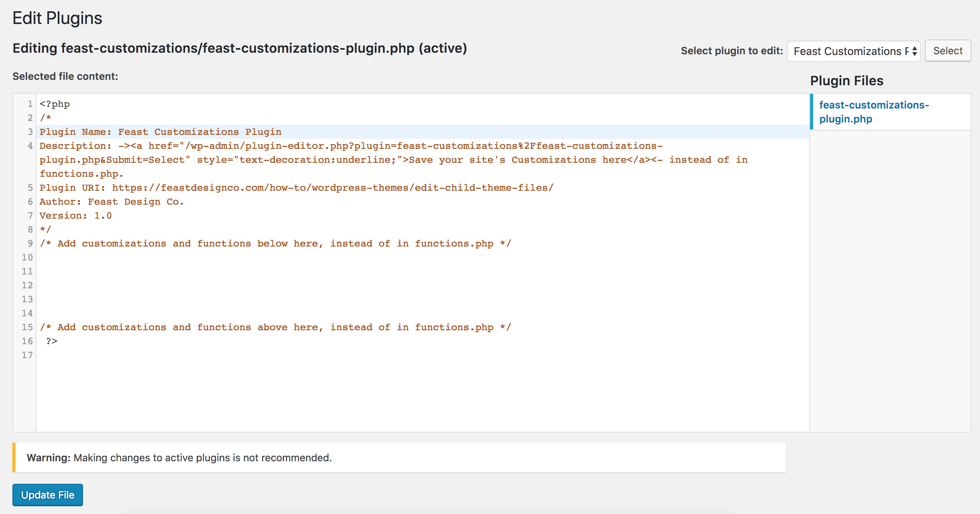This screenshot has width=980, height=514.
Task: Click the Update File button
Action: coord(48,495)
